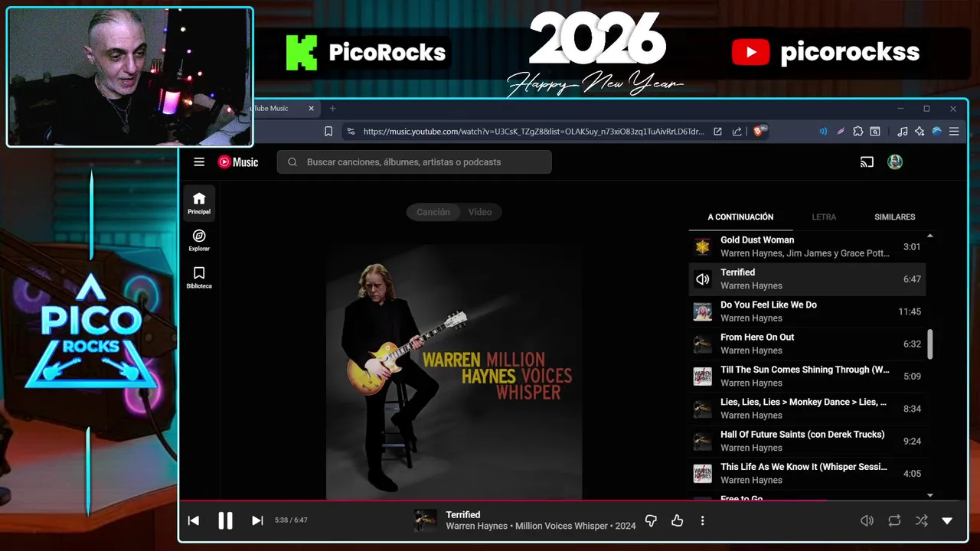Click the purple feather extension icon

[x=841, y=132]
